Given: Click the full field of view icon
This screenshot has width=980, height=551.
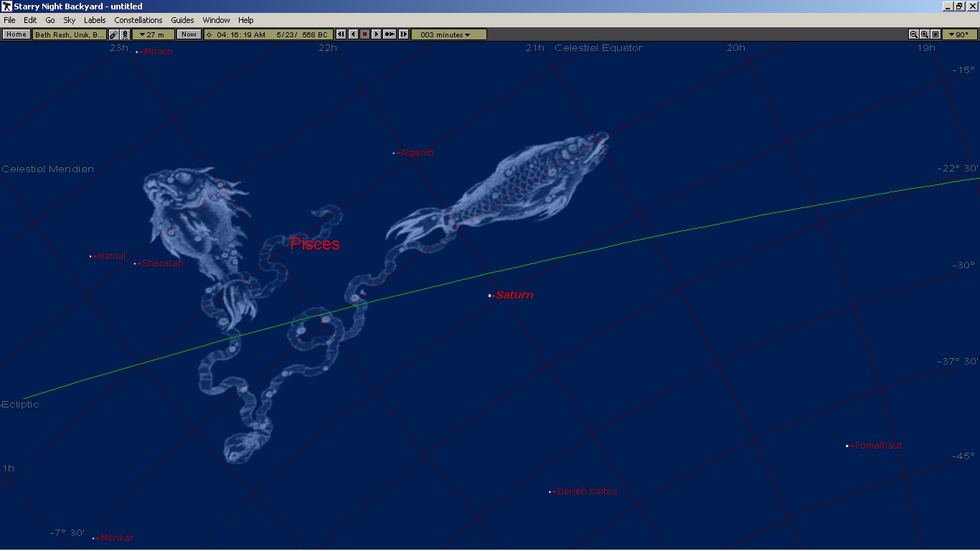Looking at the screenshot, I should click(x=936, y=34).
